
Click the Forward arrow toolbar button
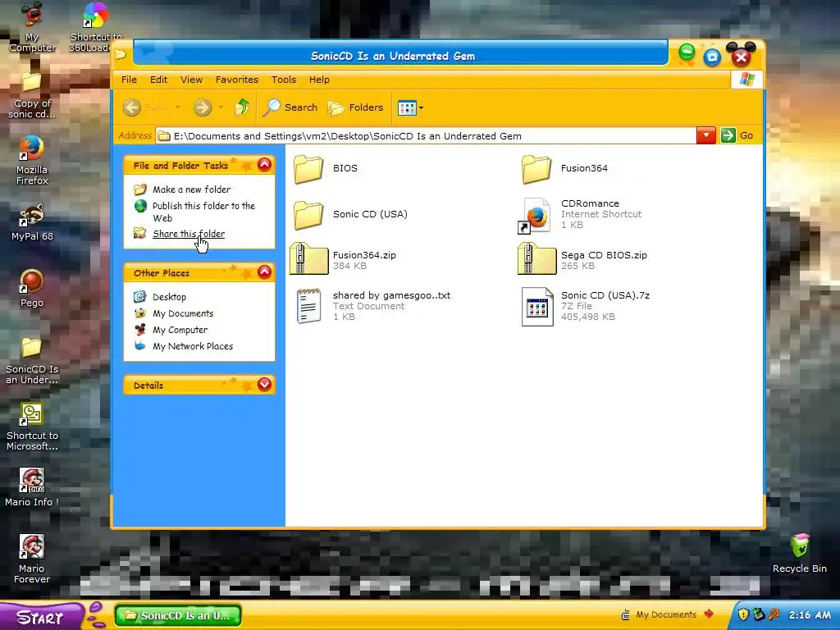(203, 107)
